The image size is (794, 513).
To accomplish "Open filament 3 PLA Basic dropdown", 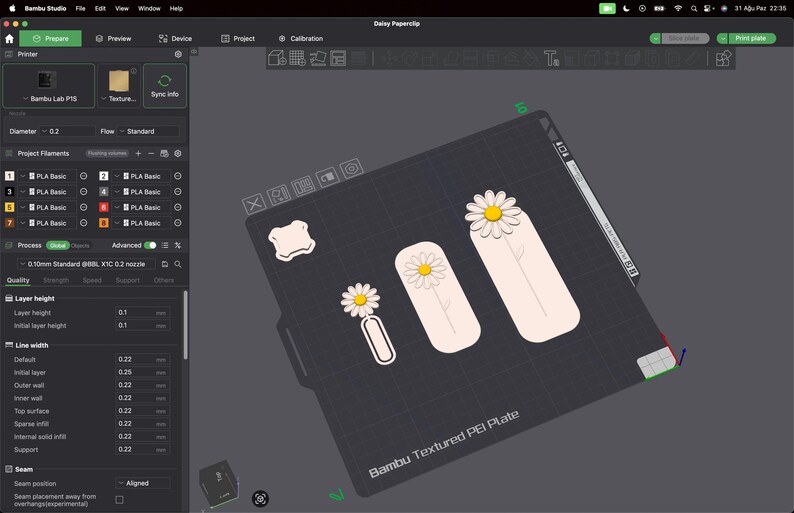I will point(47,192).
